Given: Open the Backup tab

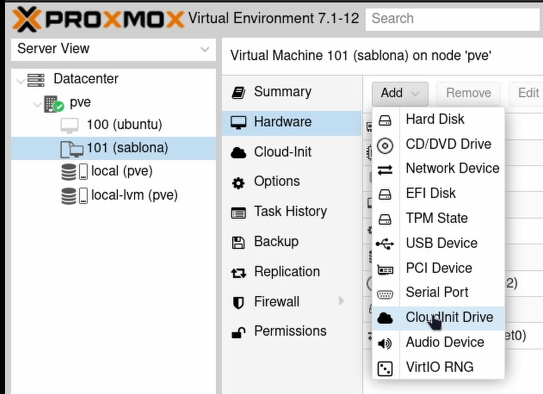Looking at the screenshot, I should click(x=292, y=242).
